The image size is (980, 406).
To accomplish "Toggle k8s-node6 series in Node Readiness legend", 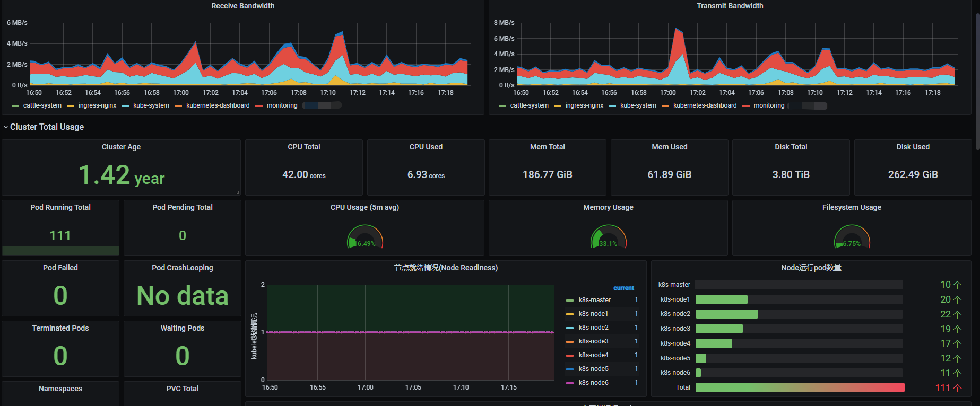I will coord(593,383).
